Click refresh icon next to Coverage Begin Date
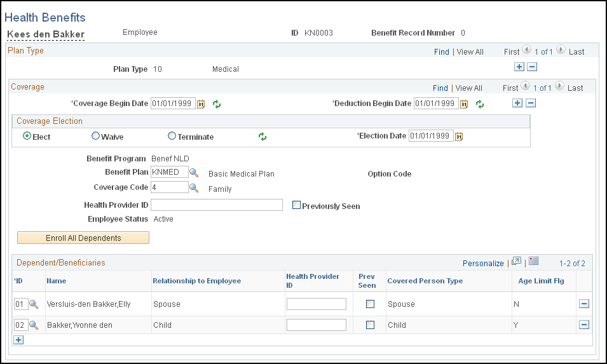Screen dimensions: 607x364 (217, 104)
